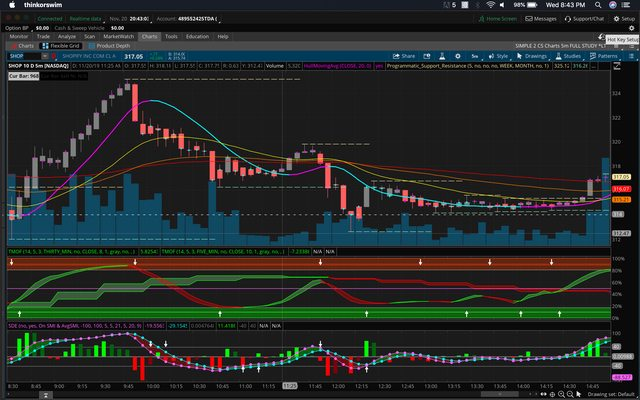
Task: Go to Home Screen
Action: click(498, 19)
